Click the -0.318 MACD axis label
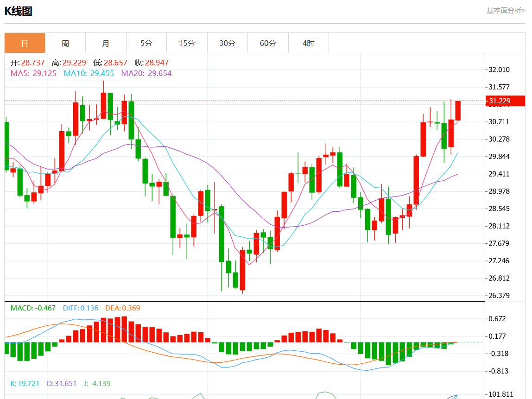The width and height of the screenshot is (532, 399). pyautogui.click(x=498, y=354)
